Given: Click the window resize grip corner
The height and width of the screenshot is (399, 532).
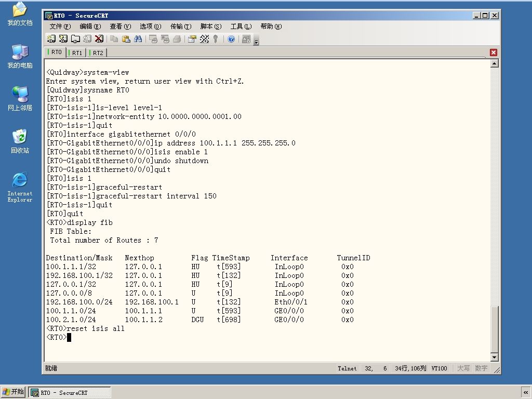Looking at the screenshot, I should coord(497,370).
